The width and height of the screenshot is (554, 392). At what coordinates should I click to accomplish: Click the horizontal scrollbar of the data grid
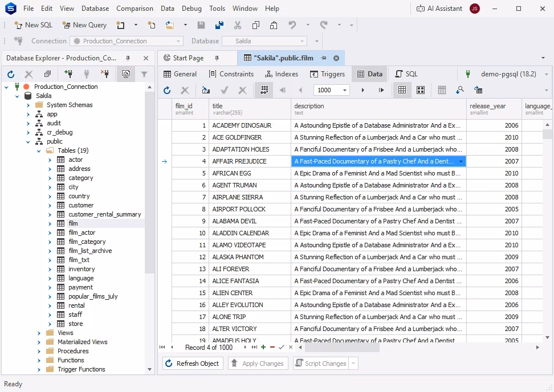click(343, 348)
